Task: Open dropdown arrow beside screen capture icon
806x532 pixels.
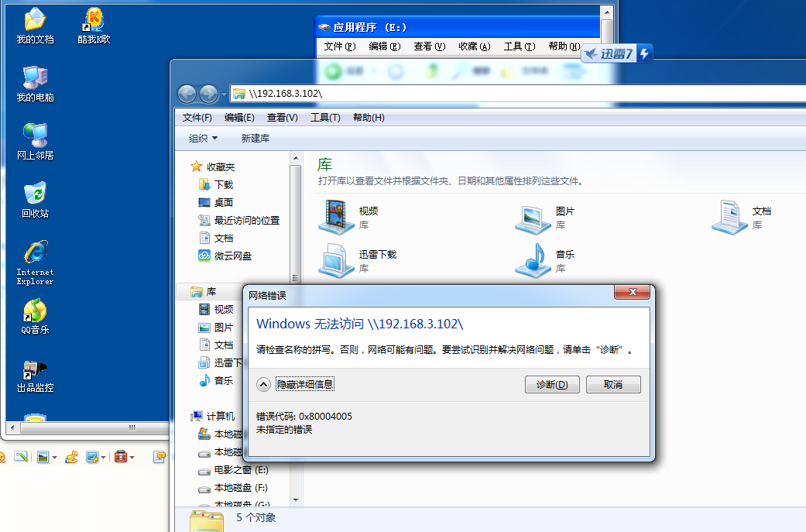Action: pyautogui.click(x=103, y=457)
